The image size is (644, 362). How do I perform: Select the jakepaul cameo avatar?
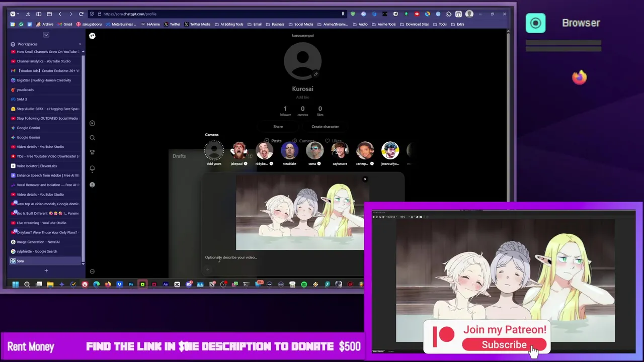click(x=239, y=151)
